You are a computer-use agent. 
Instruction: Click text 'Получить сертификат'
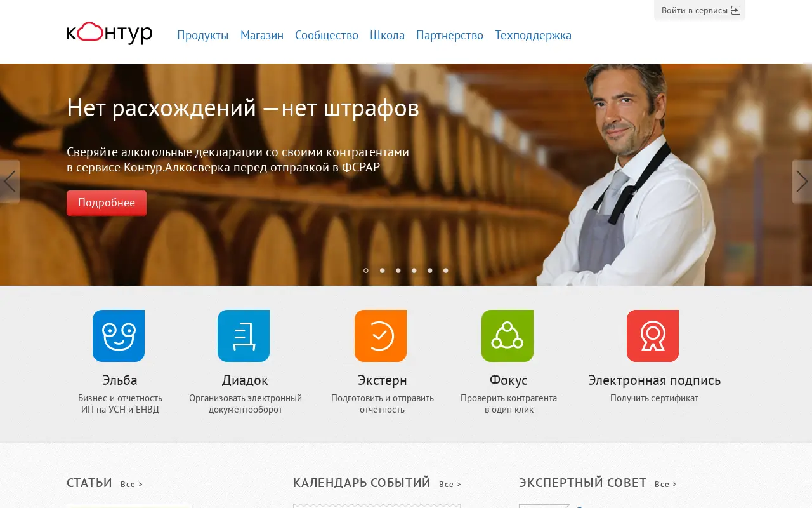654,398
